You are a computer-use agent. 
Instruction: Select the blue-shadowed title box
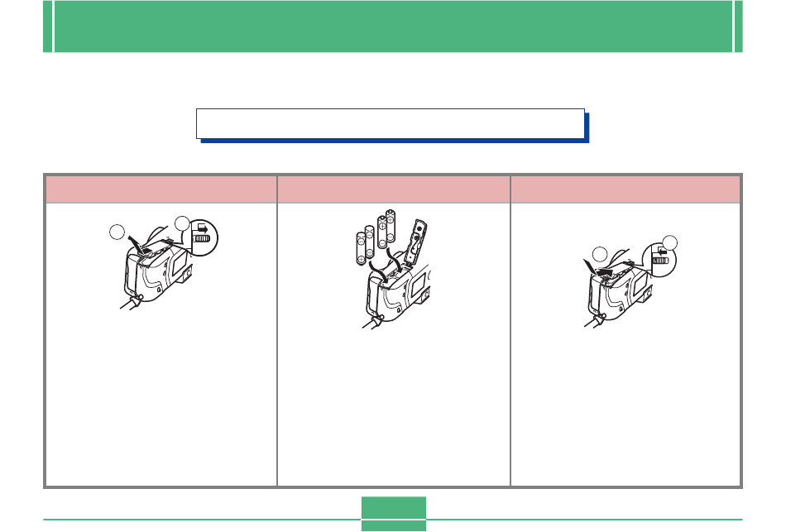pyautogui.click(x=392, y=126)
